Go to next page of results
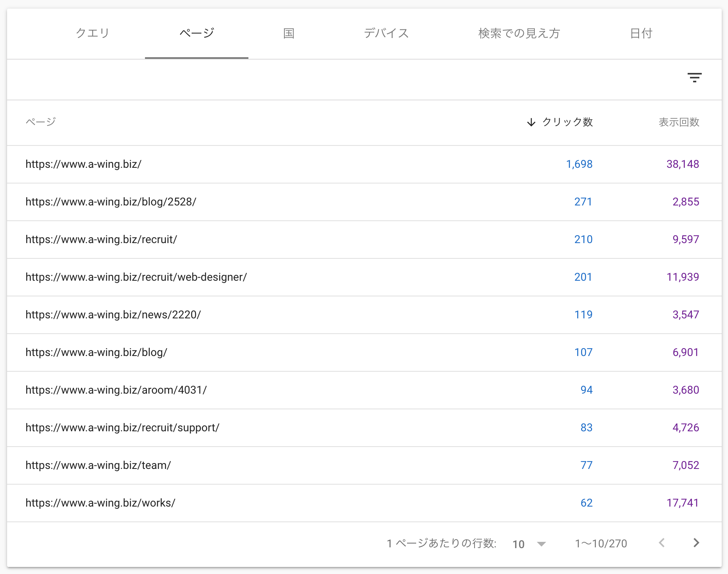728x574 pixels. click(696, 543)
